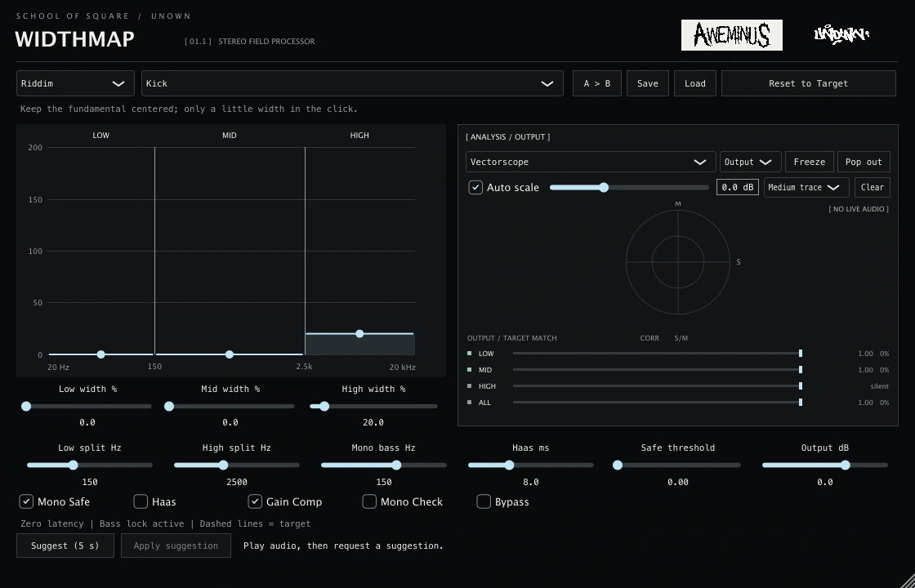
Task: Click the Auto scale gain slider handle
Action: (604, 187)
